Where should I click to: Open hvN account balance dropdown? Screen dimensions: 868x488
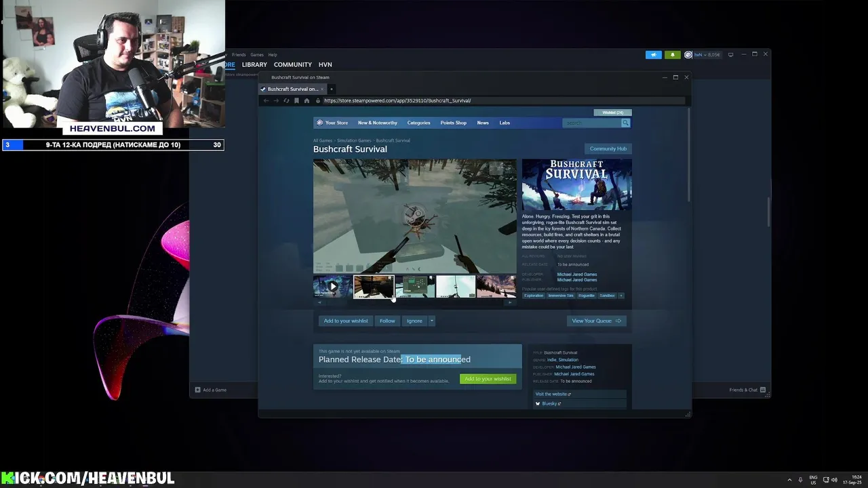tap(707, 55)
